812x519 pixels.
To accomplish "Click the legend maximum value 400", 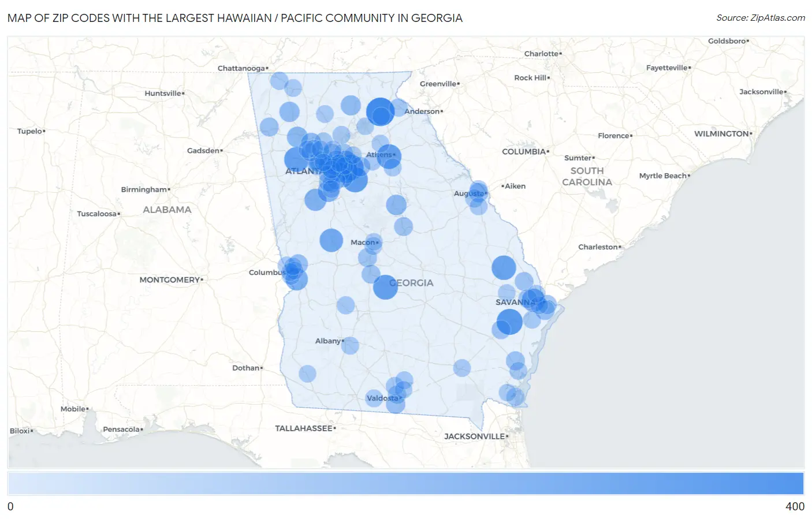I will point(795,506).
